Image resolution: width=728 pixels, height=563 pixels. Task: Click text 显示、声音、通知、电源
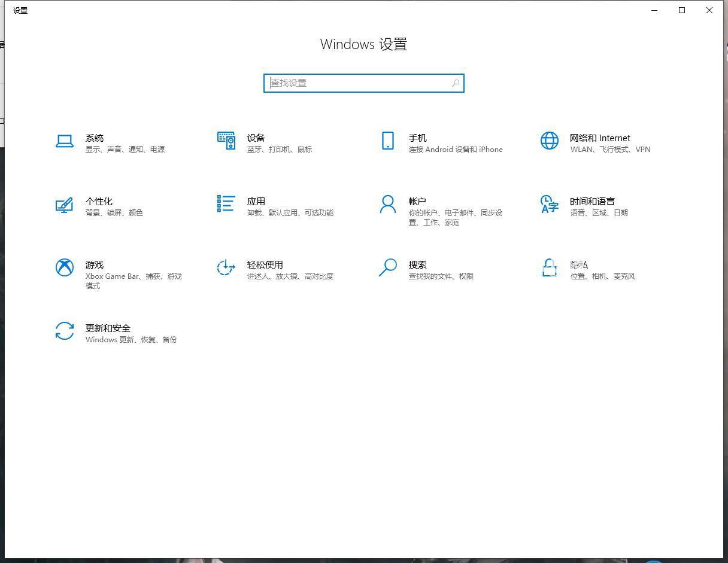tap(125, 150)
